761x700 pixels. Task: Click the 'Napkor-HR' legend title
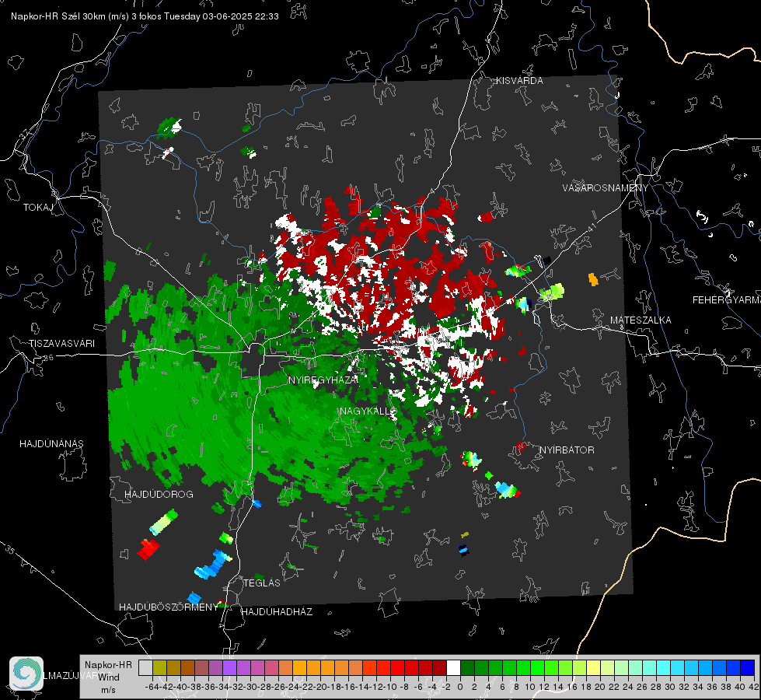108,665
